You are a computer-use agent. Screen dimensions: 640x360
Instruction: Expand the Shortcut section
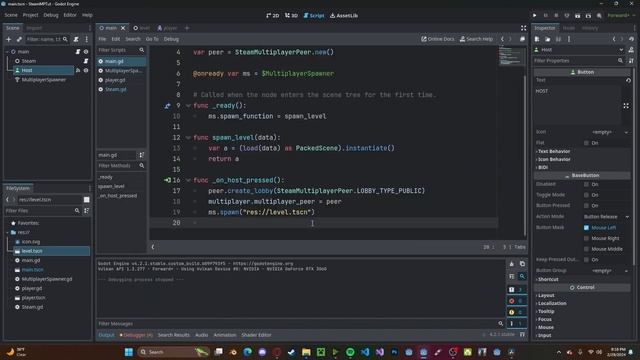click(547, 280)
